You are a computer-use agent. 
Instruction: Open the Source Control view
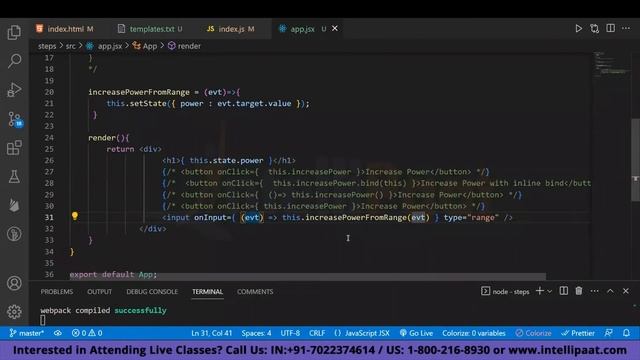pyautogui.click(x=15, y=119)
